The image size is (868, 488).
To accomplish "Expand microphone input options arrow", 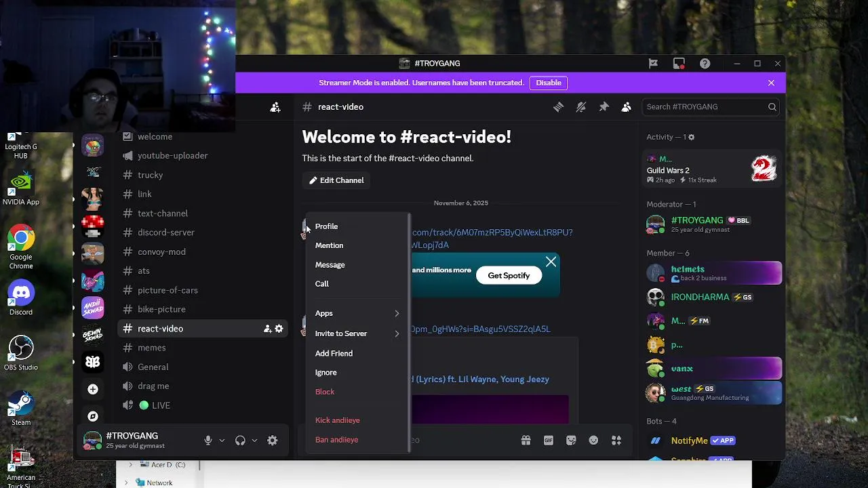I will (x=222, y=441).
